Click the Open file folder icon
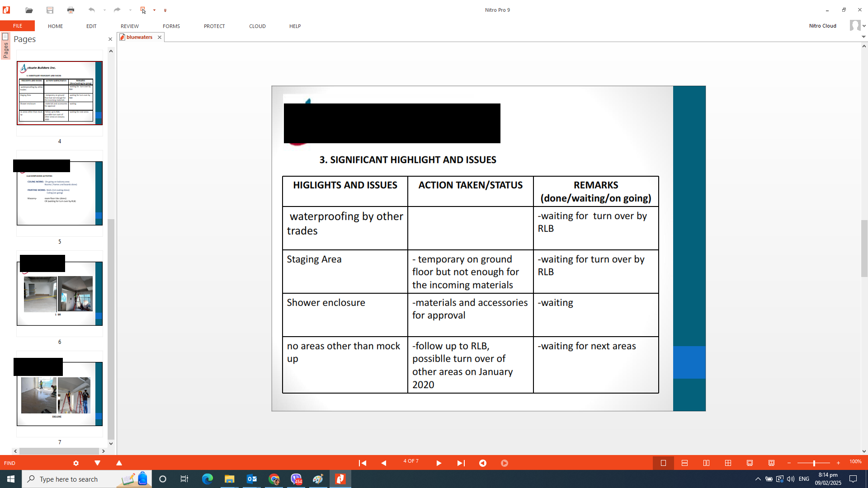 (x=29, y=10)
